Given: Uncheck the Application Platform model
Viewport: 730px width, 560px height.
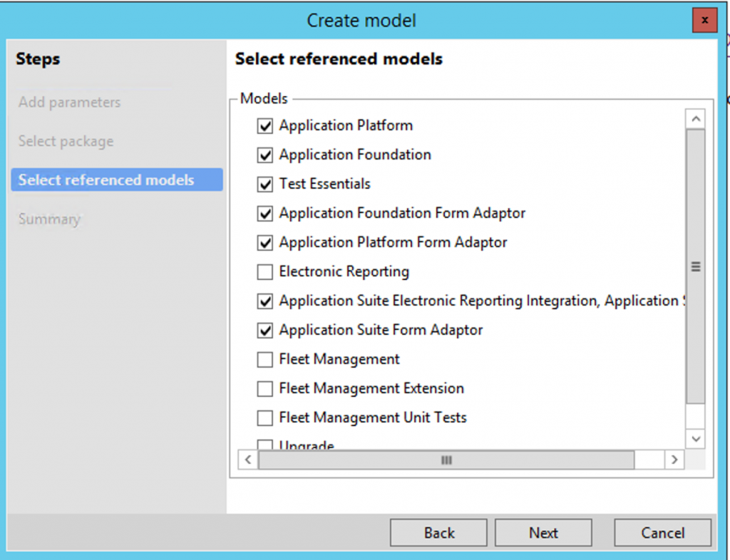Looking at the screenshot, I should coord(264,125).
